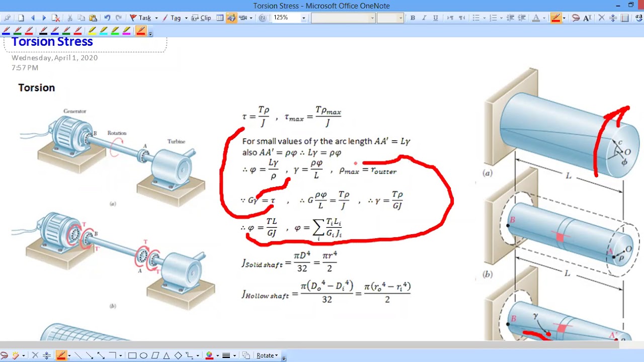This screenshot has width=644, height=362.
Task: Click the decrease indent icon
Action: pyautogui.click(x=510, y=18)
